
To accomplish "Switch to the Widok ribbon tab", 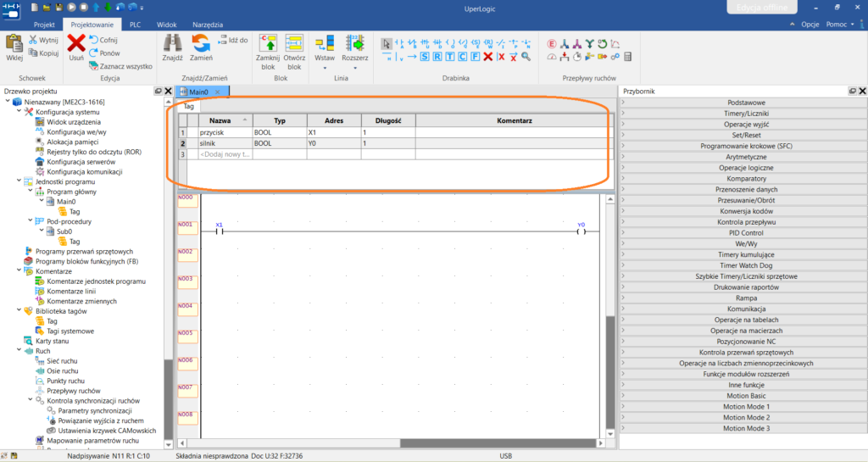I will click(x=167, y=25).
